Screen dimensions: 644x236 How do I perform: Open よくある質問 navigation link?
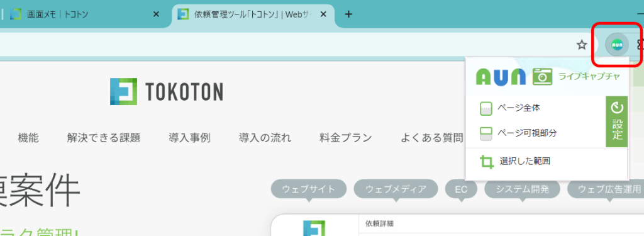431,138
